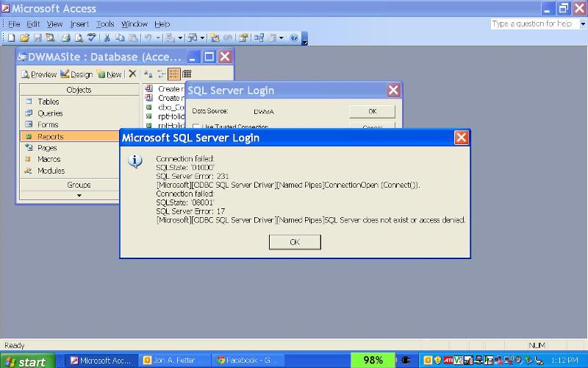Click the Spelling check ABC icon
Viewport: 588px width, 368px height.
pos(91,38)
